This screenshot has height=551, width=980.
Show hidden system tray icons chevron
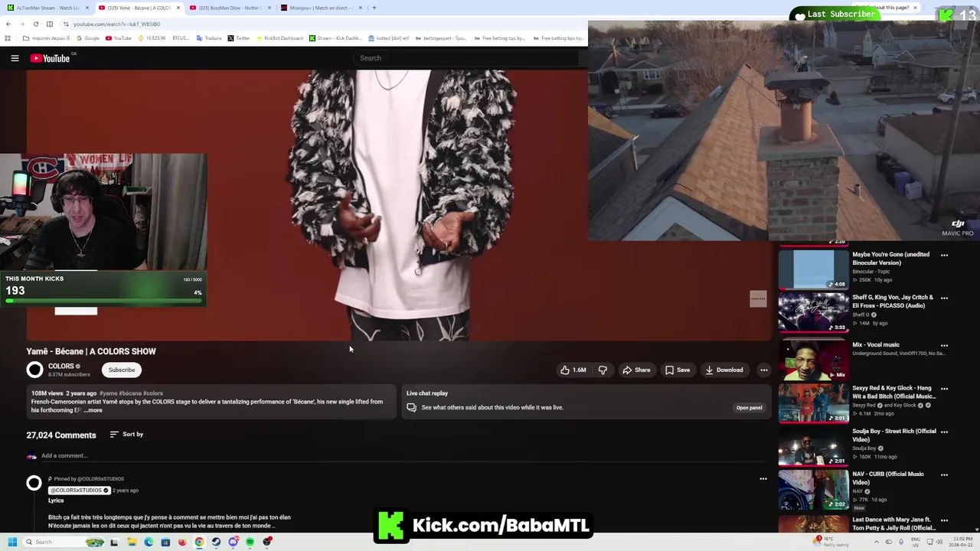(877, 542)
